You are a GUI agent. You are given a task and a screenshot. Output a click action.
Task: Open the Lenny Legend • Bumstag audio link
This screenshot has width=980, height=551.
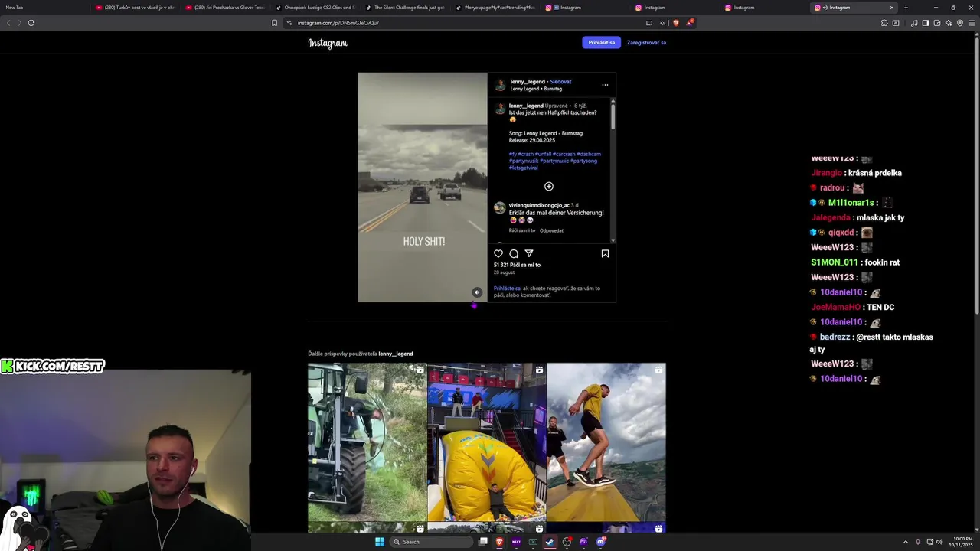(536, 89)
